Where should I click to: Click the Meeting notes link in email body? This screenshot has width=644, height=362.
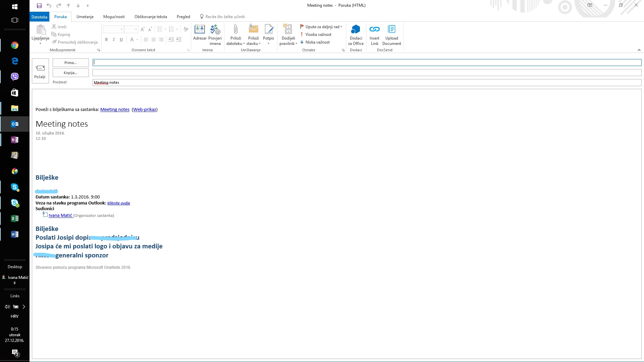point(114,109)
